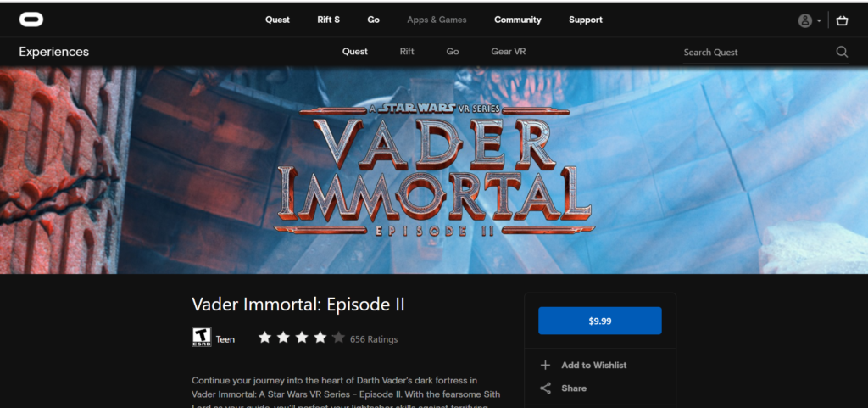Image resolution: width=868 pixels, height=408 pixels.
Task: Click the user account avatar icon
Action: [805, 20]
